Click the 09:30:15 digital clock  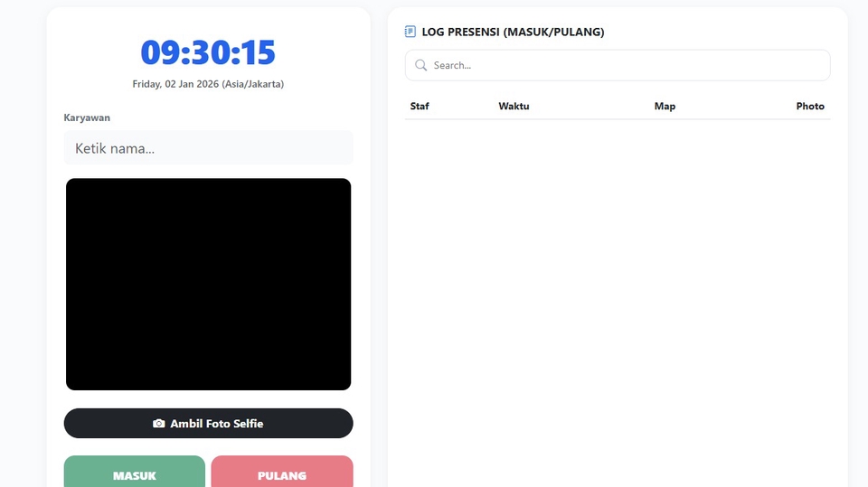click(208, 53)
